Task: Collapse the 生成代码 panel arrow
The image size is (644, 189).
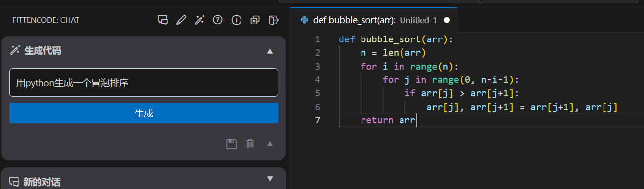Action: (270, 51)
